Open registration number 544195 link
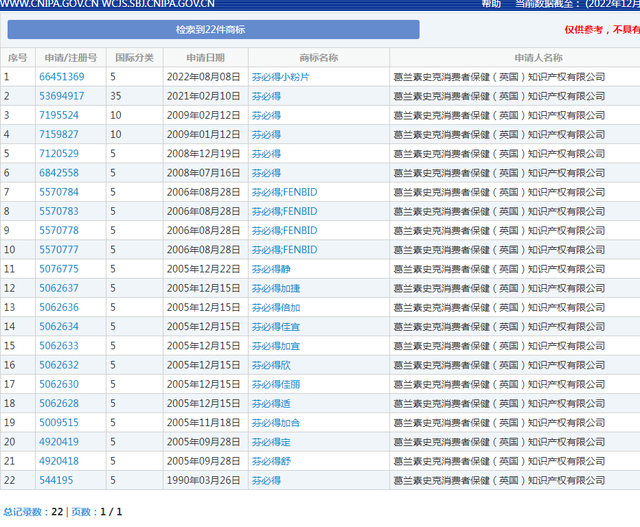Viewport: 640px width, 527px height. click(56, 480)
